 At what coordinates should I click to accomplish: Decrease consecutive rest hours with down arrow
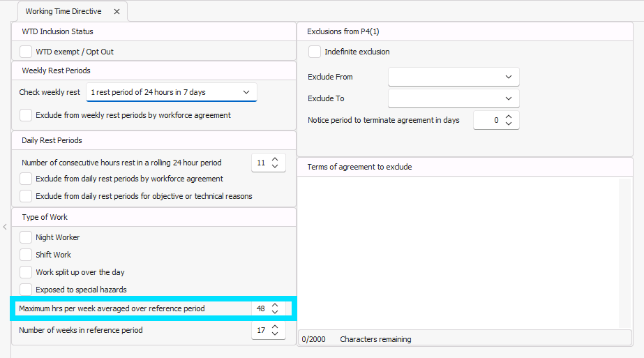(x=275, y=167)
